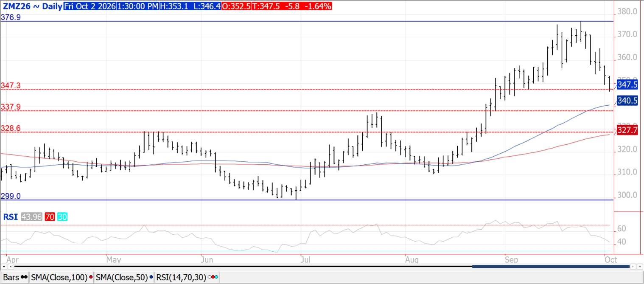Select the SMA(Close,50) legend tab
This screenshot has width=644, height=284.
coord(124,278)
